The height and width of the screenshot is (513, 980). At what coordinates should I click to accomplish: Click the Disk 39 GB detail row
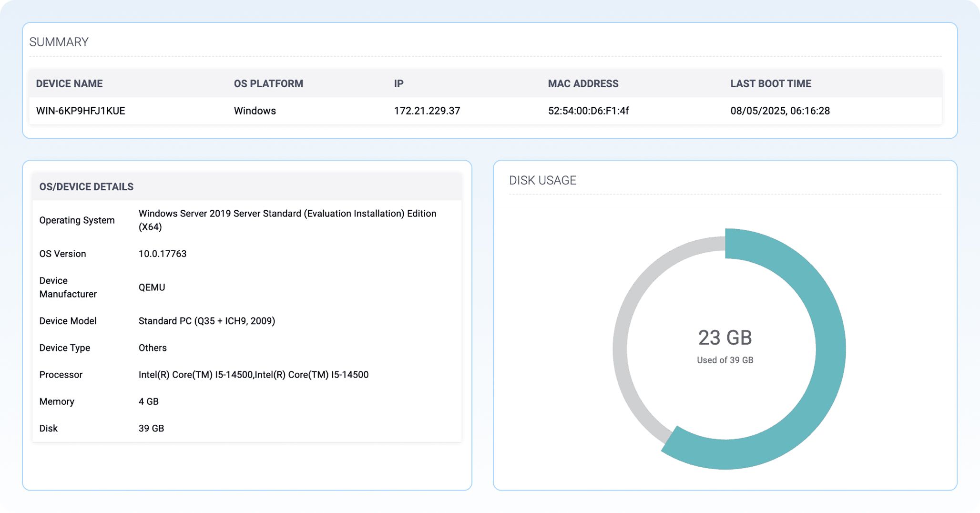[x=151, y=428]
